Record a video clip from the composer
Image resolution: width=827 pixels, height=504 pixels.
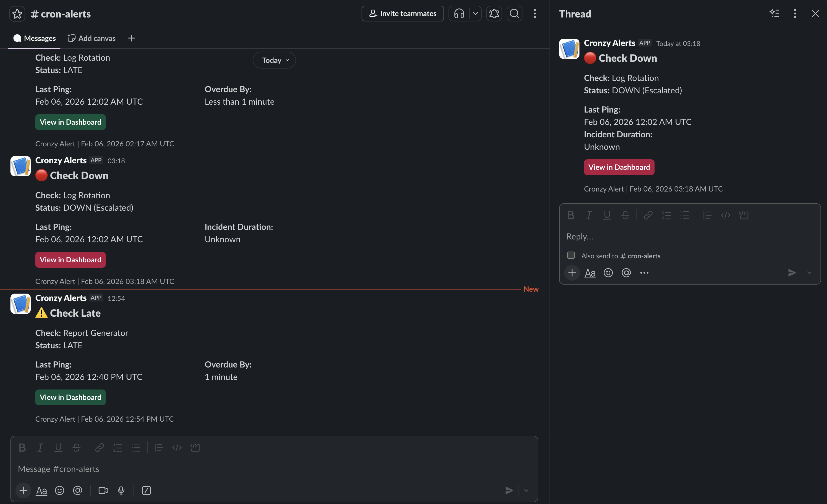(103, 490)
